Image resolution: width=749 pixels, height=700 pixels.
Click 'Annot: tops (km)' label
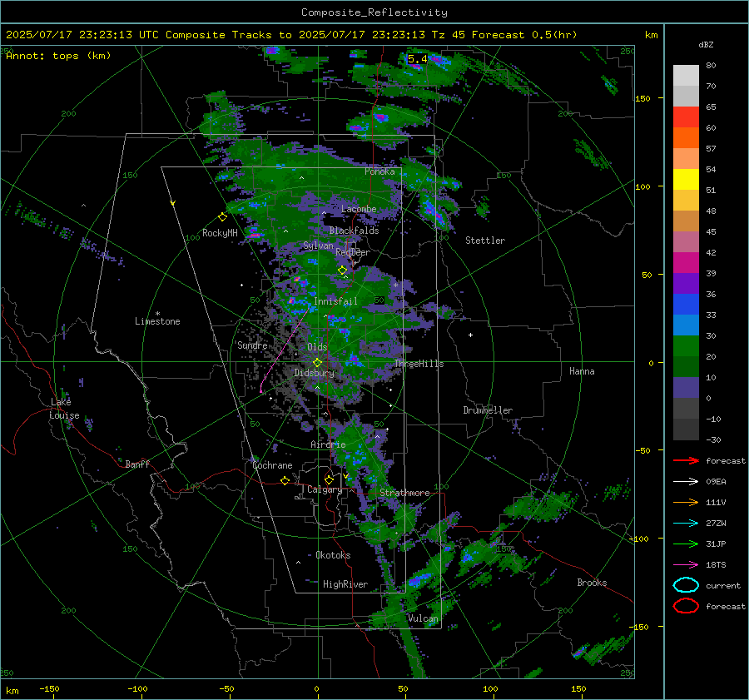pyautogui.click(x=58, y=56)
